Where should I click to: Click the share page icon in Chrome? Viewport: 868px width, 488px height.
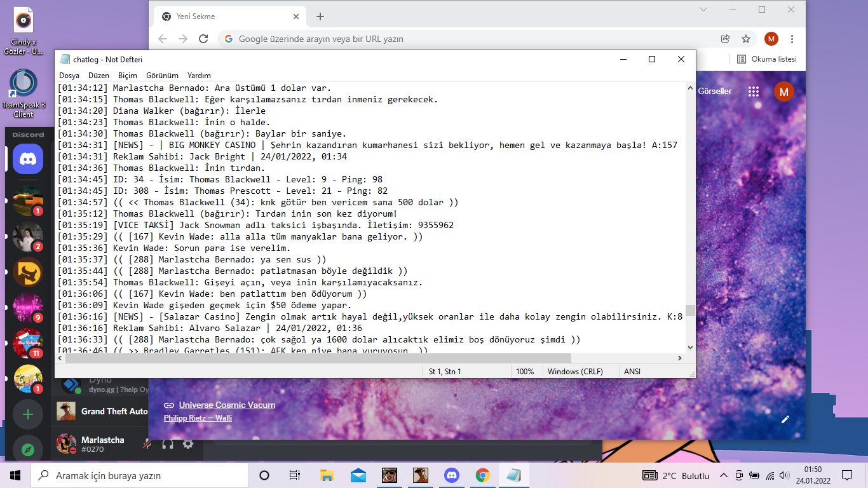tap(726, 39)
